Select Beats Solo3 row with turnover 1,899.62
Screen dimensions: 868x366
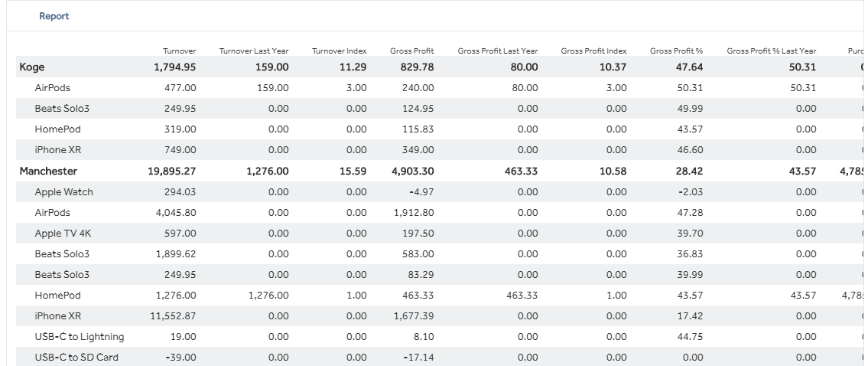(440, 254)
